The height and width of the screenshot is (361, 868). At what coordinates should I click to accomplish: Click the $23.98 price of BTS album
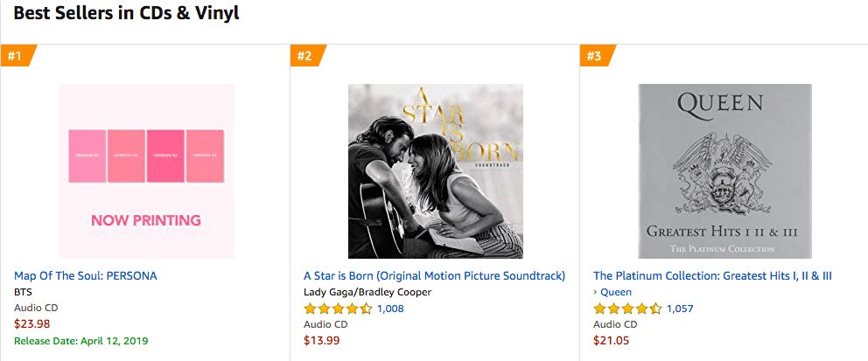point(31,323)
